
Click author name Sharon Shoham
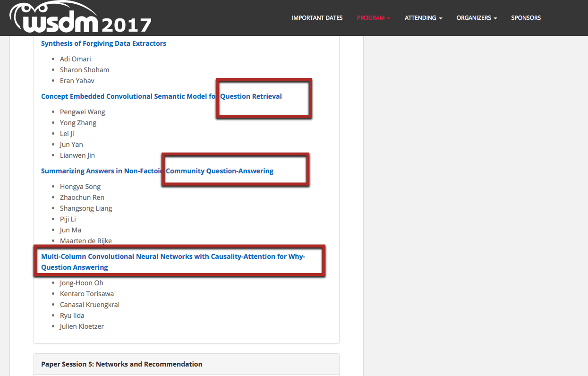(85, 70)
